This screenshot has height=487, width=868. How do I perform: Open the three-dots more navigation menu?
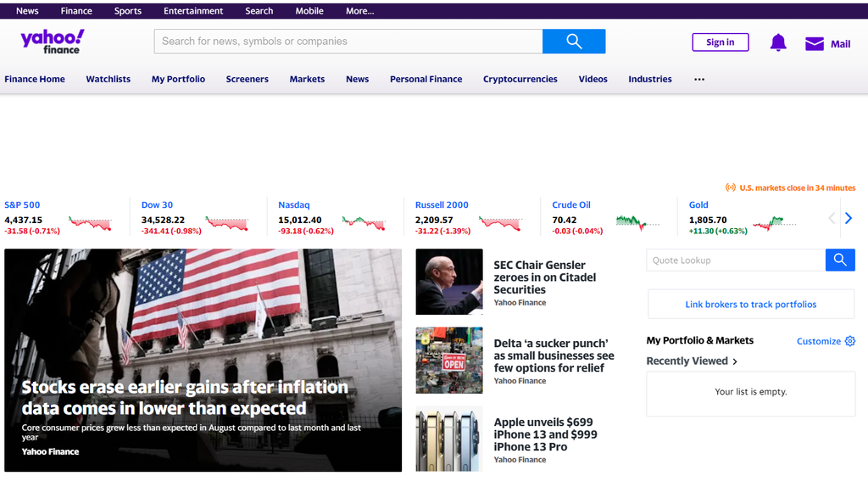(x=699, y=79)
